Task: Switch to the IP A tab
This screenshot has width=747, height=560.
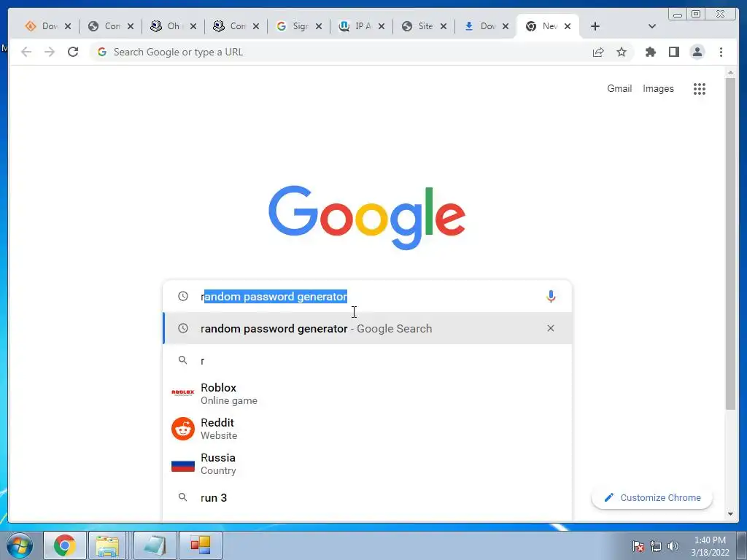Action: [x=360, y=26]
